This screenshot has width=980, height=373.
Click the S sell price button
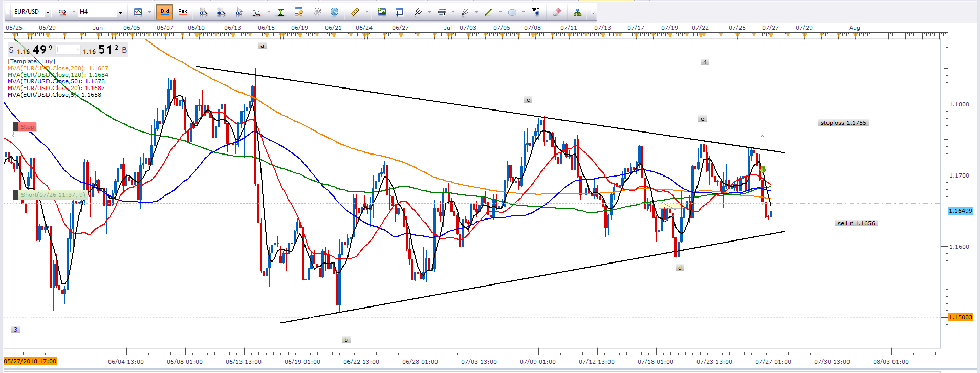tap(11, 50)
